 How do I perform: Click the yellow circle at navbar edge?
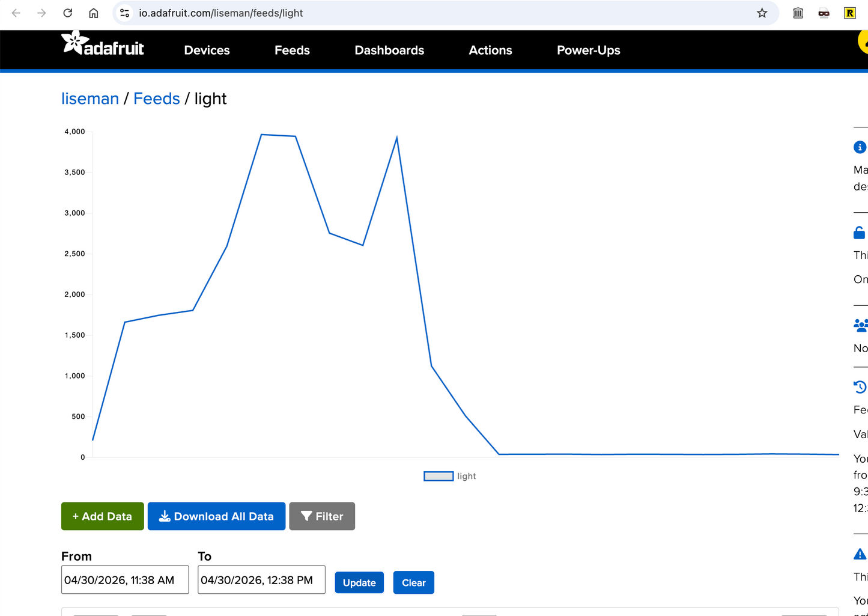point(863,41)
